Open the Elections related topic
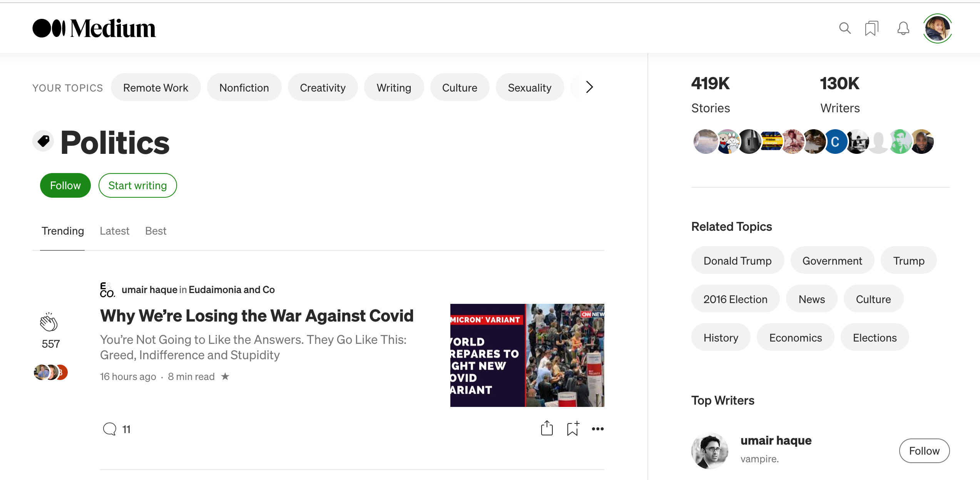The image size is (980, 480). click(x=875, y=337)
